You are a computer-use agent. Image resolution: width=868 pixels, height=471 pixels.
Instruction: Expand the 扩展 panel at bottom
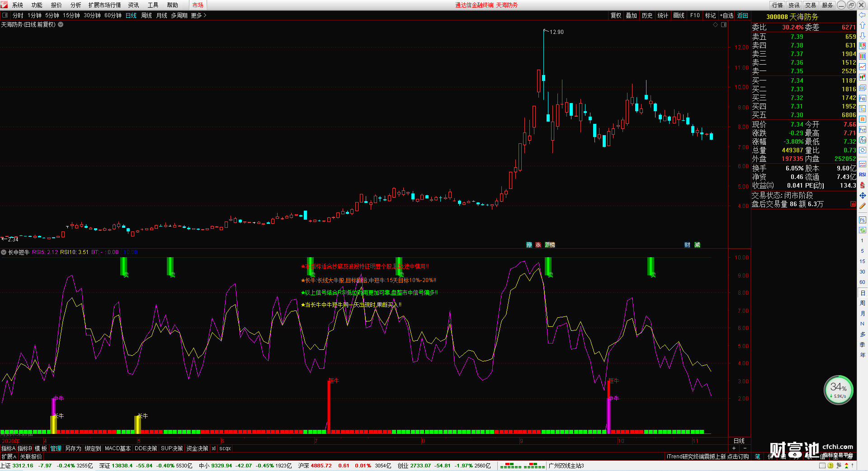click(x=9, y=457)
